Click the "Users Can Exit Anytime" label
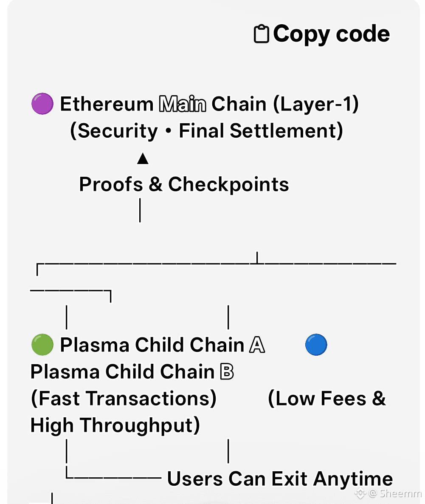425x504 pixels. point(280,479)
